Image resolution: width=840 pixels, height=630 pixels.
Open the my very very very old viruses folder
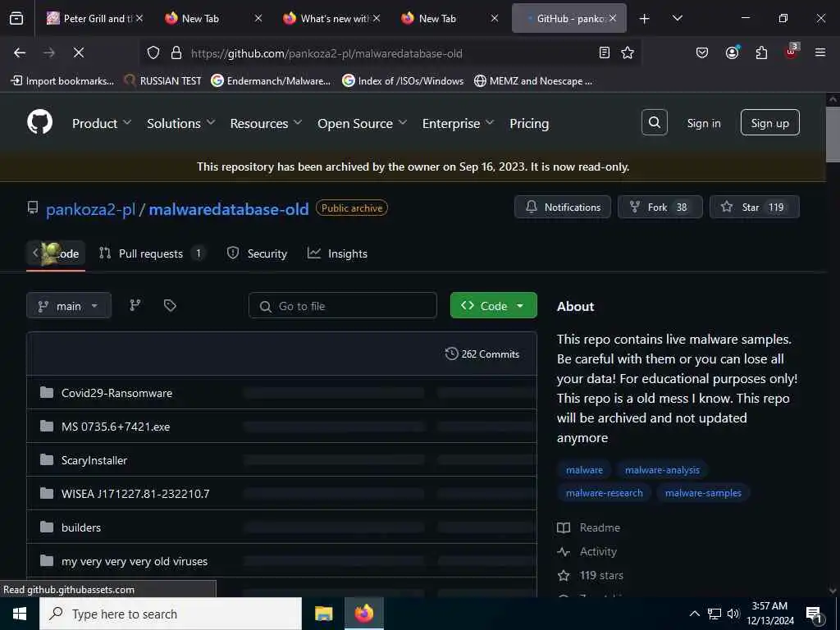135,561
